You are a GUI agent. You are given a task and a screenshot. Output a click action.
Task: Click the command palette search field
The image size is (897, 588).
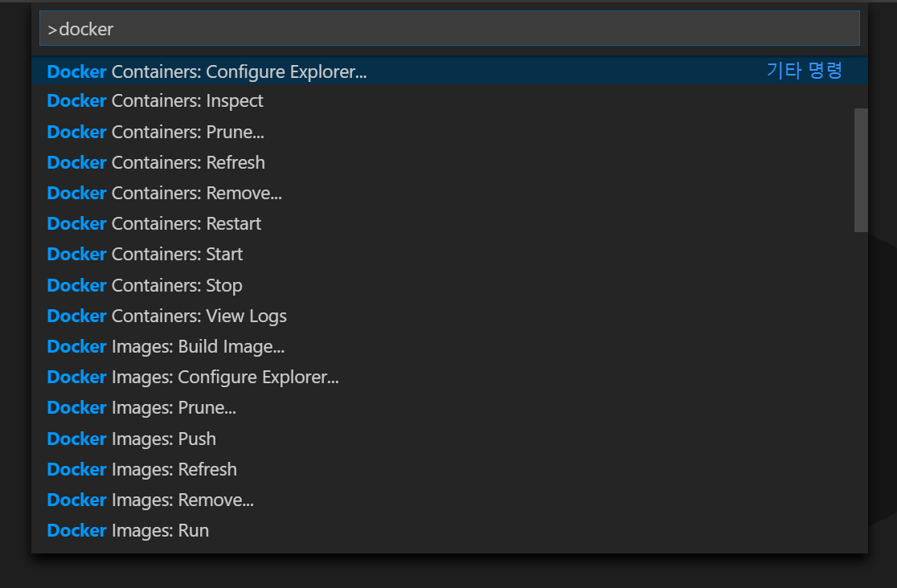[449, 29]
